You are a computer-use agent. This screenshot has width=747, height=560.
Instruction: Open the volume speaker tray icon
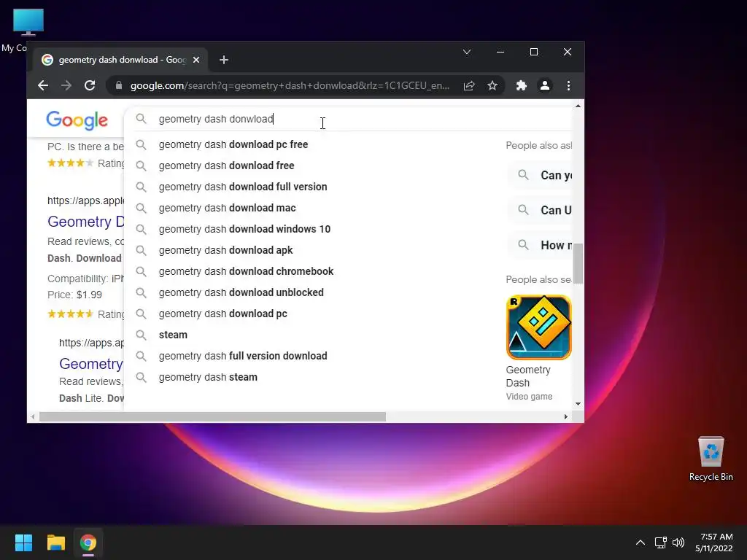click(678, 542)
